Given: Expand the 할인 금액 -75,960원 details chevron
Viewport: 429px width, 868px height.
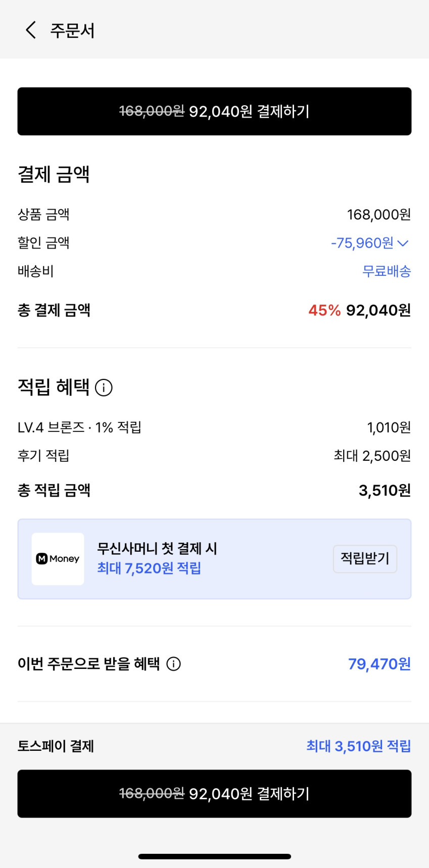Looking at the screenshot, I should (x=403, y=243).
